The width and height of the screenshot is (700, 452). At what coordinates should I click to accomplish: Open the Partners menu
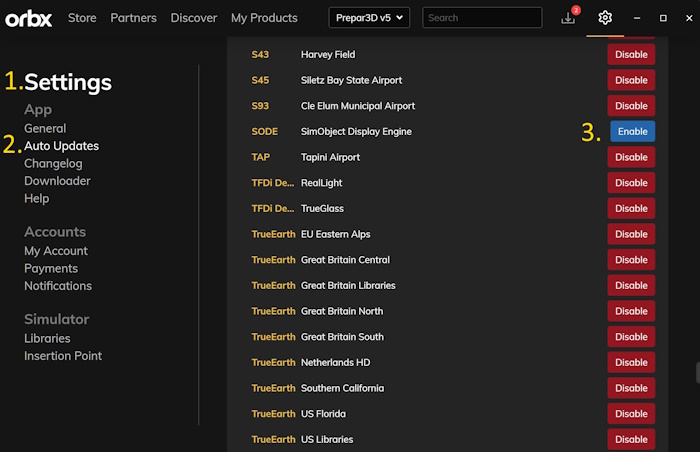click(133, 18)
